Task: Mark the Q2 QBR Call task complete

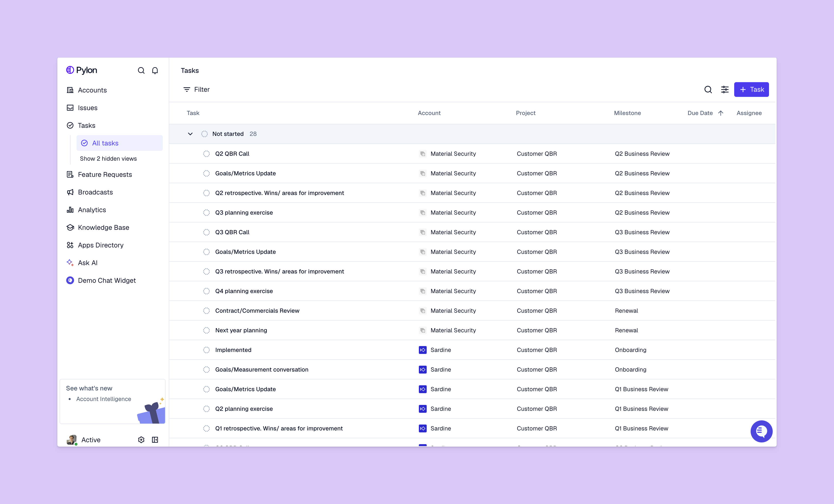Action: [206, 154]
